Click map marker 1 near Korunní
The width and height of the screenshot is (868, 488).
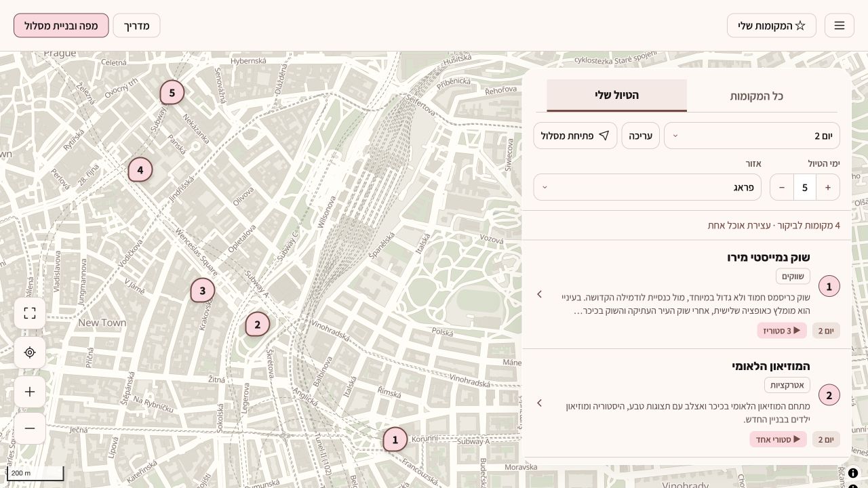(x=395, y=440)
